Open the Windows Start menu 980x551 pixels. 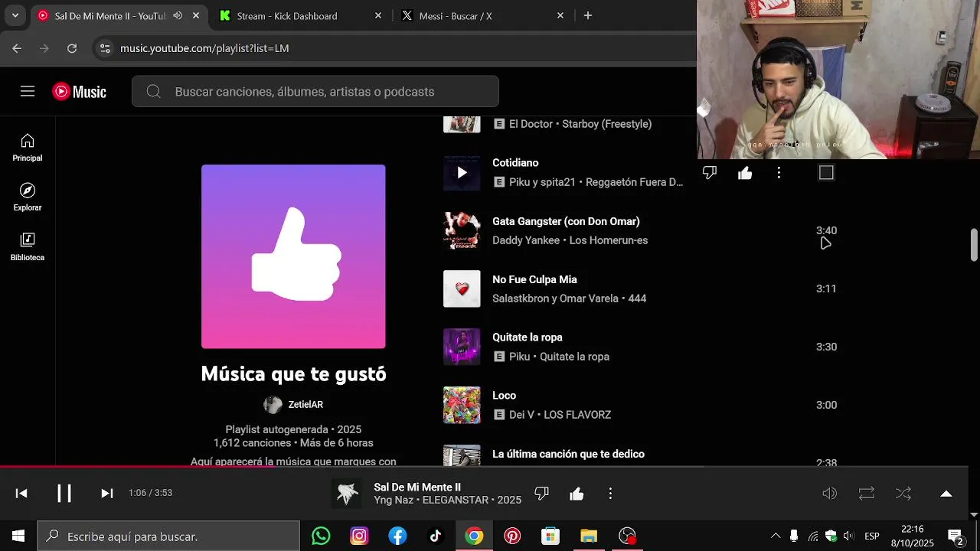coord(18,536)
